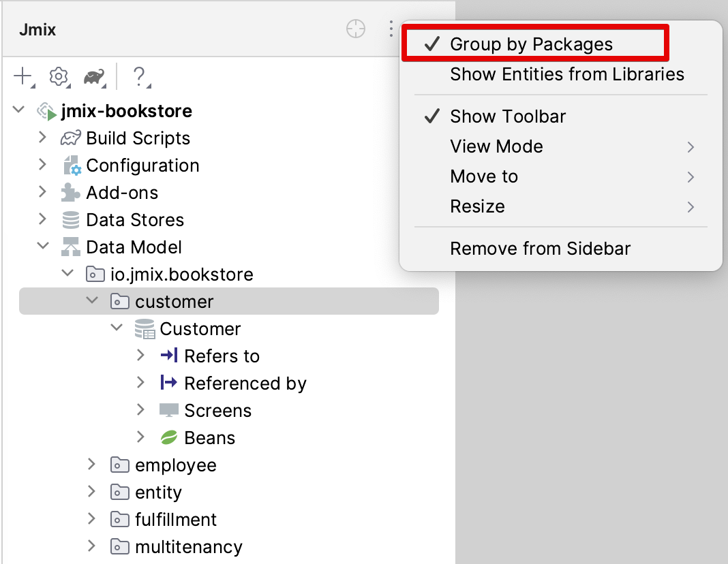Expand the fulfillment package

click(91, 518)
